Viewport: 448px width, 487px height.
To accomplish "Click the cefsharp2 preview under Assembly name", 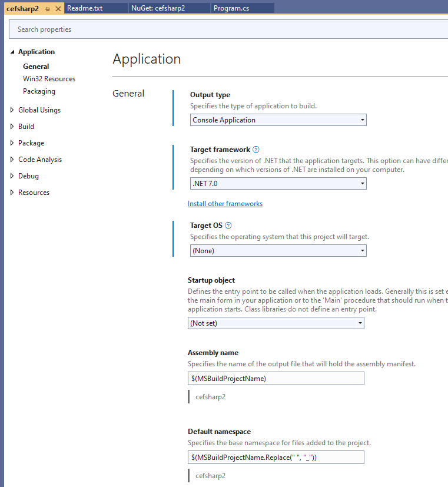I will (x=211, y=397).
